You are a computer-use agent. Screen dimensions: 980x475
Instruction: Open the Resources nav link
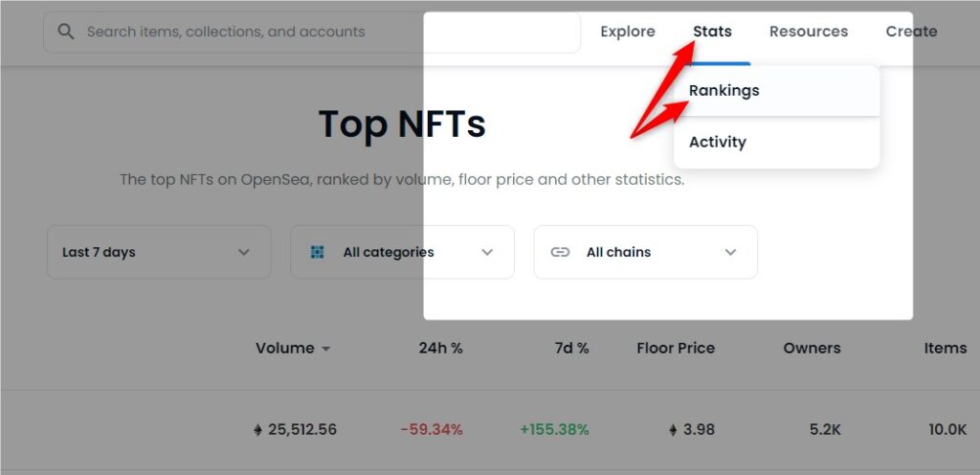(809, 32)
